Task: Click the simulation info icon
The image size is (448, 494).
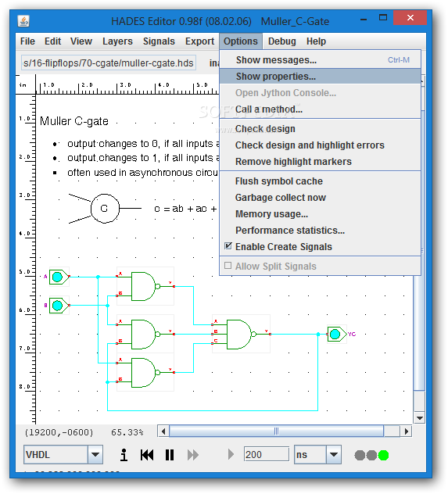Action: point(124,455)
